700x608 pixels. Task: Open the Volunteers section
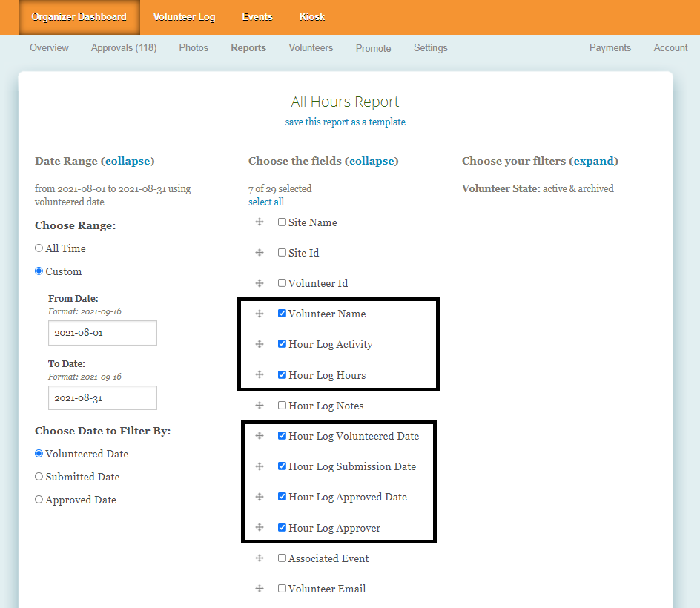[311, 47]
